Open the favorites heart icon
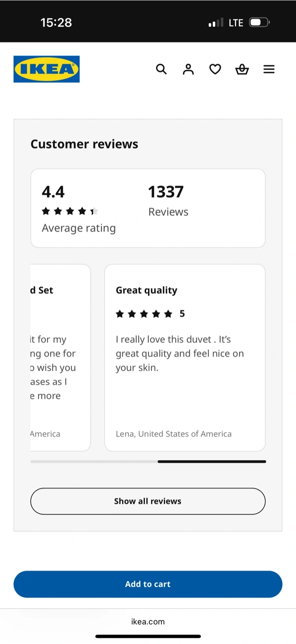296x644 pixels. tap(215, 69)
